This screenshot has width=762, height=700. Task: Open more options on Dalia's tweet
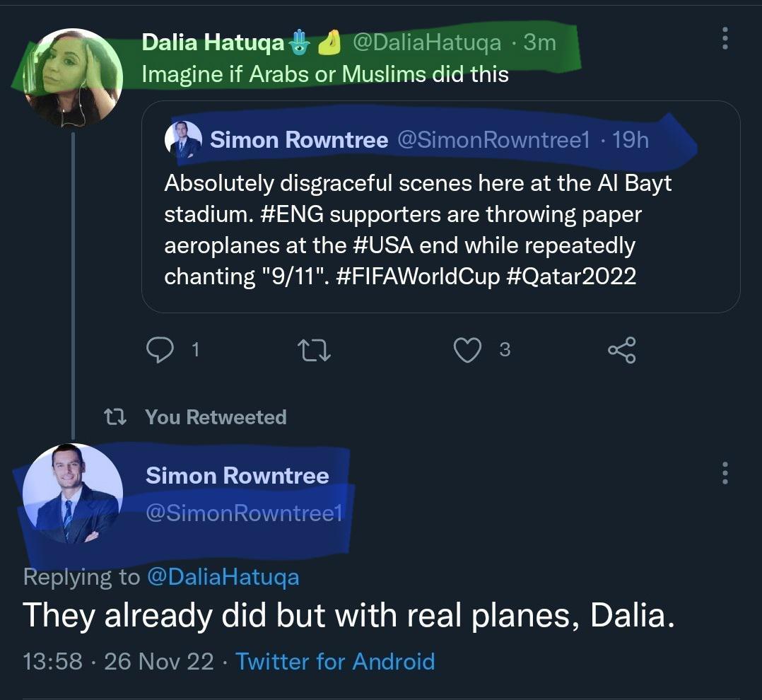coord(725,38)
